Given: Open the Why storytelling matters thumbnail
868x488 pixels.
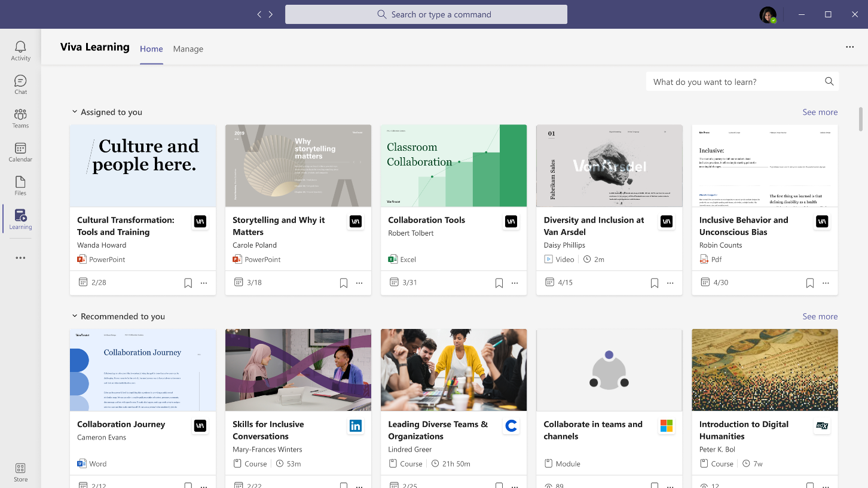Looking at the screenshot, I should (x=298, y=166).
